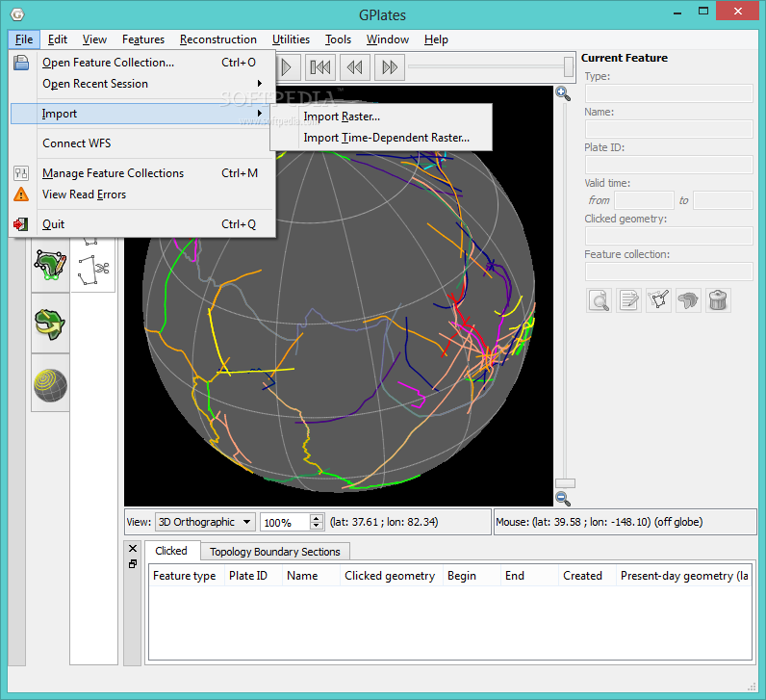766x700 pixels.
Task: Click the Plate ID field
Action: 668,165
